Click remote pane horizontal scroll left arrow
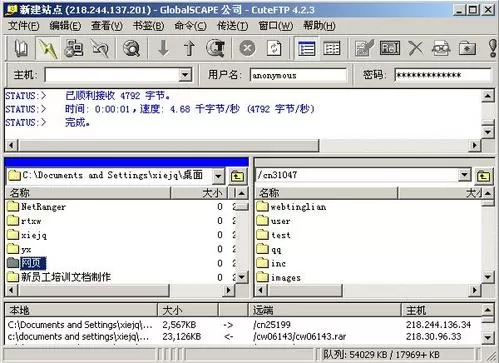The height and width of the screenshot is (363, 499). tap(261, 290)
